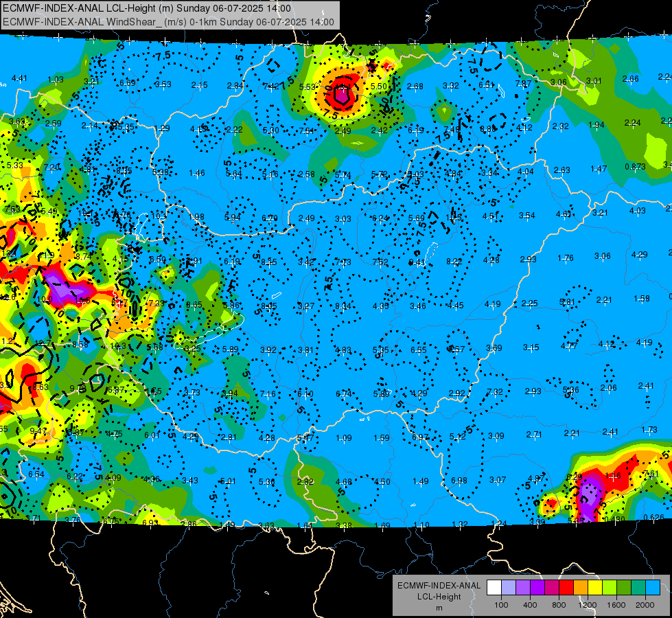Click the wind shear value 2.63
This screenshot has width=672, height=618.
(562, 170)
